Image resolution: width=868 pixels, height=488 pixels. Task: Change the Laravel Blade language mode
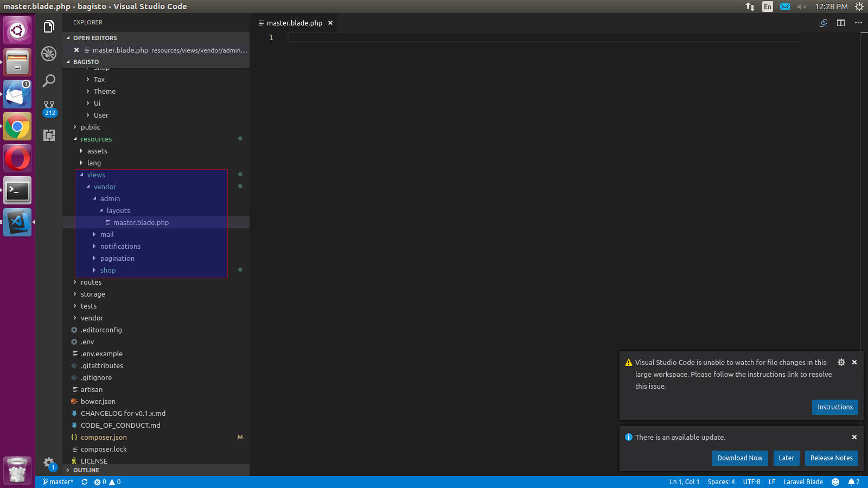(x=803, y=482)
